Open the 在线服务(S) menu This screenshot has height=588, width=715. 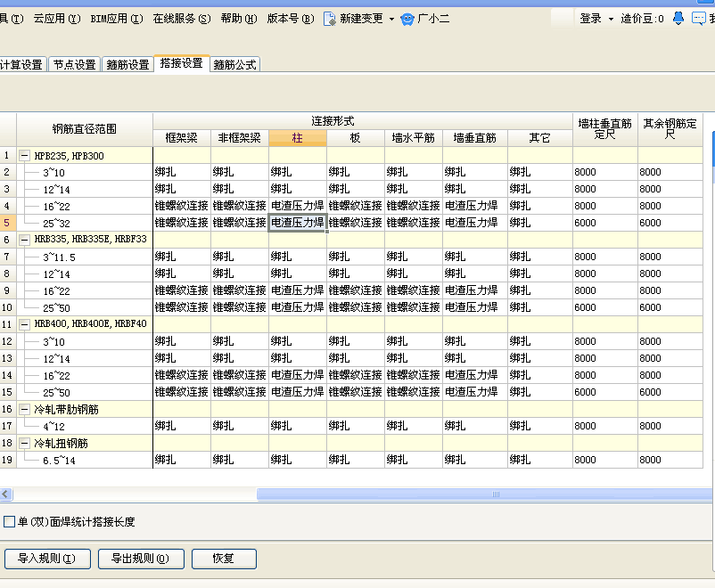click(x=182, y=19)
